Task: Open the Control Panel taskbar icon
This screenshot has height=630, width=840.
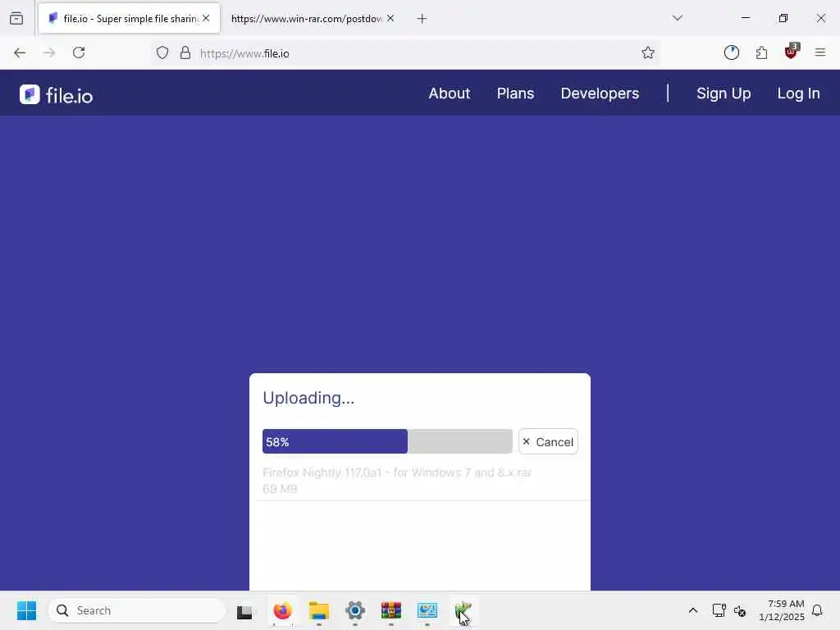Action: tap(427, 610)
